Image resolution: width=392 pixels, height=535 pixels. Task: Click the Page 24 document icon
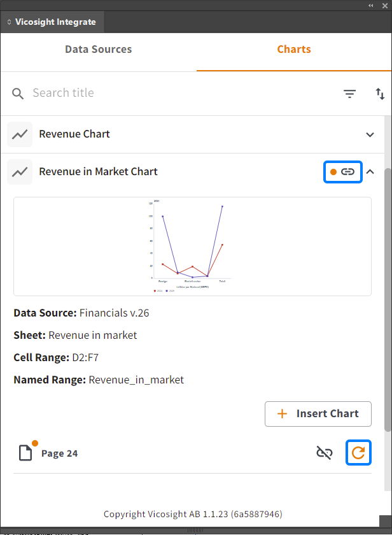[x=25, y=453]
